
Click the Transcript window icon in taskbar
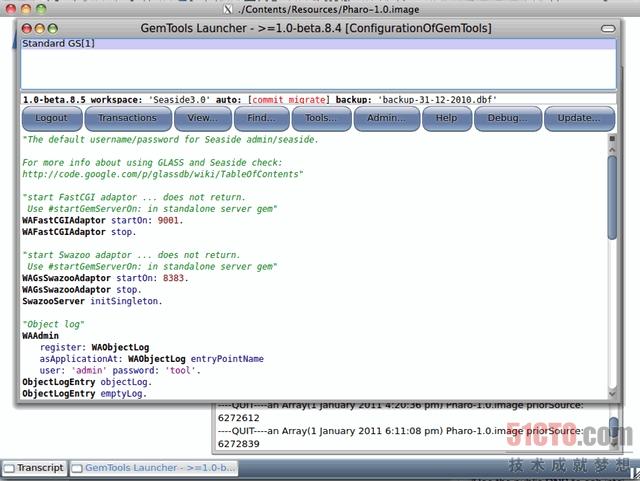click(x=9, y=468)
